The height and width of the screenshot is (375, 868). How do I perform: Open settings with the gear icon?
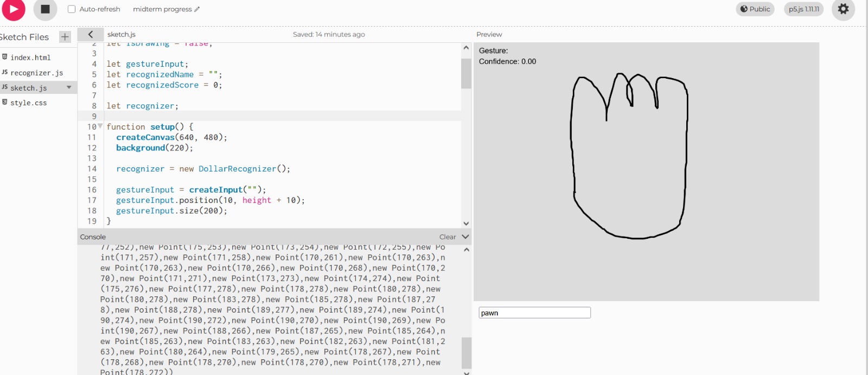(843, 9)
